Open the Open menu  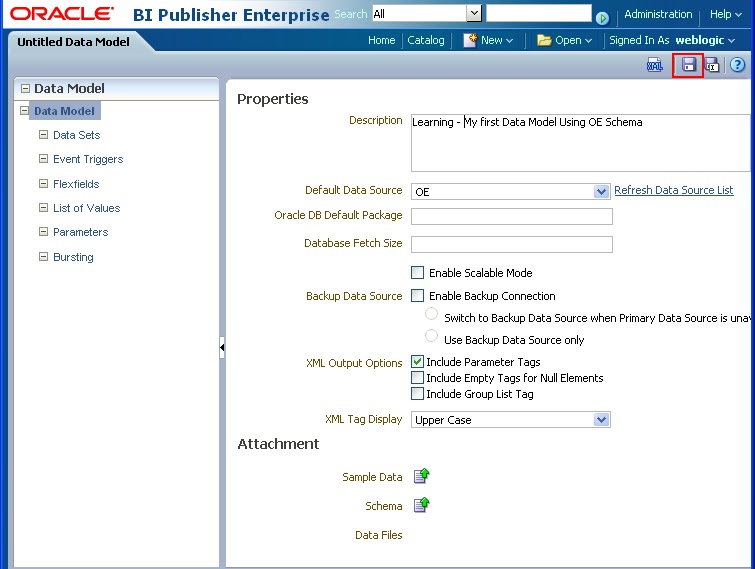573,40
